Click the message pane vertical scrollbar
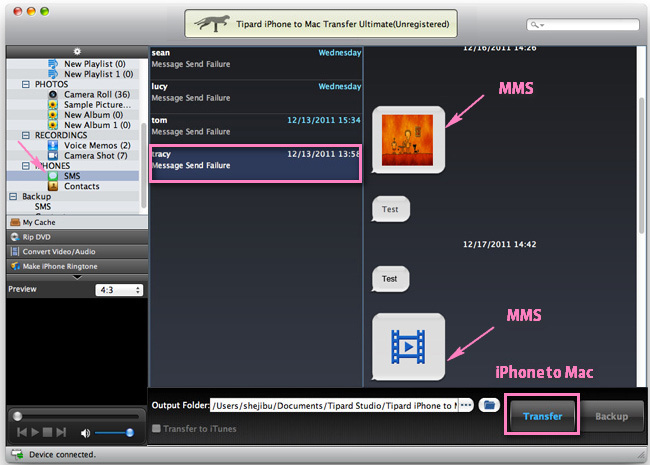 (641, 166)
